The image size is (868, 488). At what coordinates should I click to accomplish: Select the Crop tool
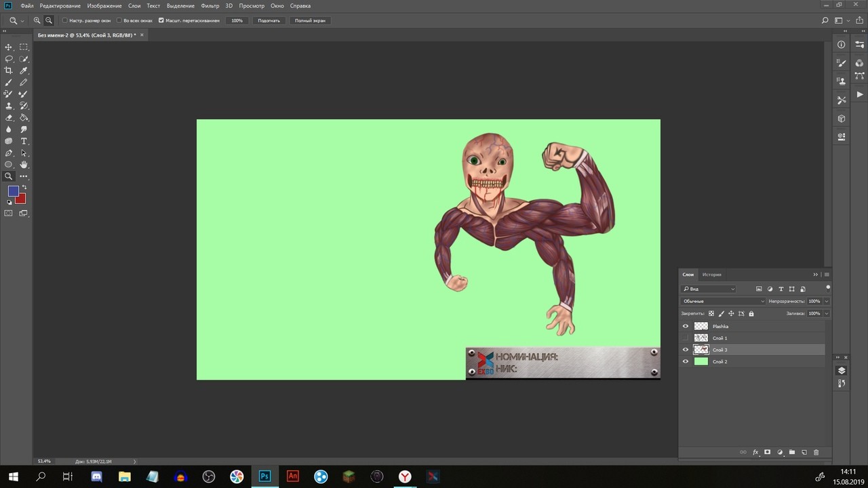(9, 70)
